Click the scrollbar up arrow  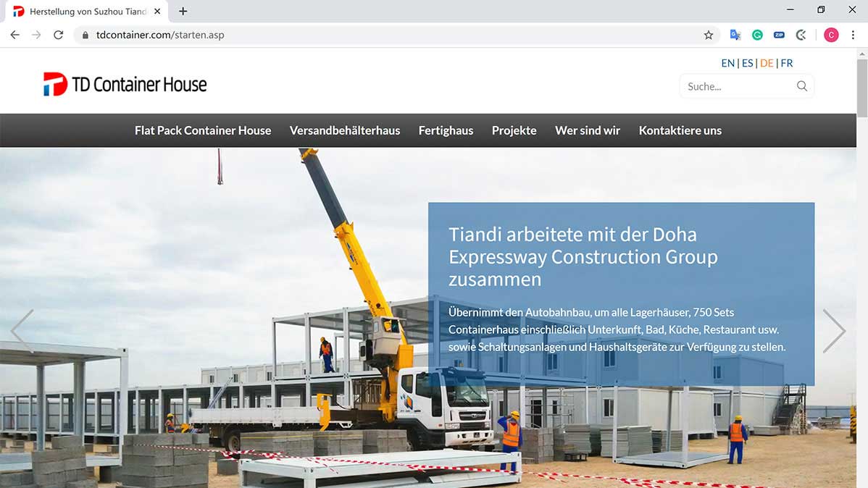point(862,54)
